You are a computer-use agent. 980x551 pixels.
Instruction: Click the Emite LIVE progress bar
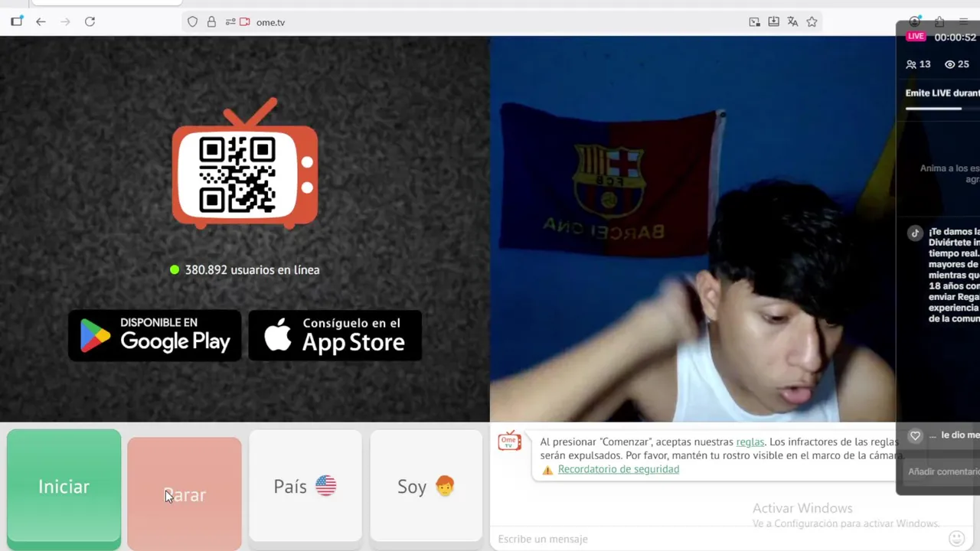[x=942, y=109]
